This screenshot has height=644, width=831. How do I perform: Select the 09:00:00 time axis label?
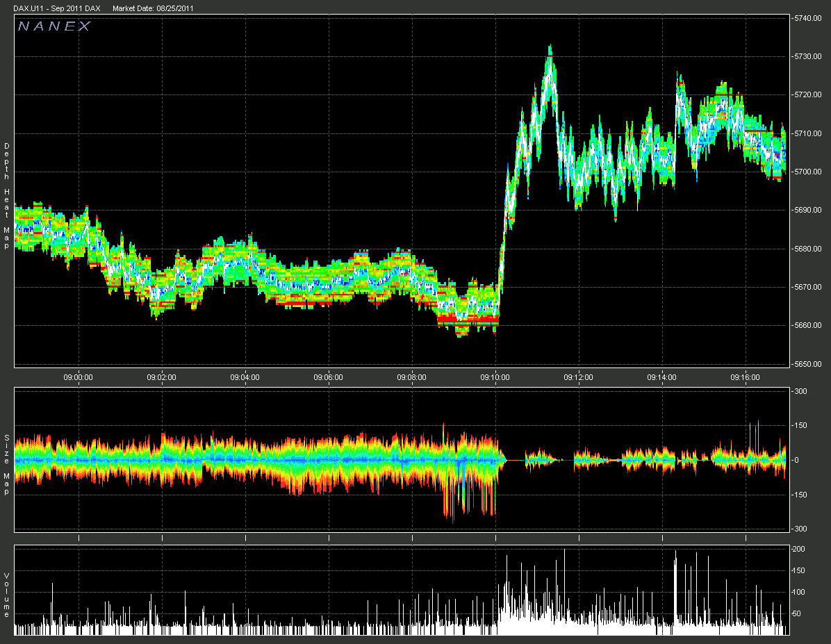pyautogui.click(x=79, y=377)
